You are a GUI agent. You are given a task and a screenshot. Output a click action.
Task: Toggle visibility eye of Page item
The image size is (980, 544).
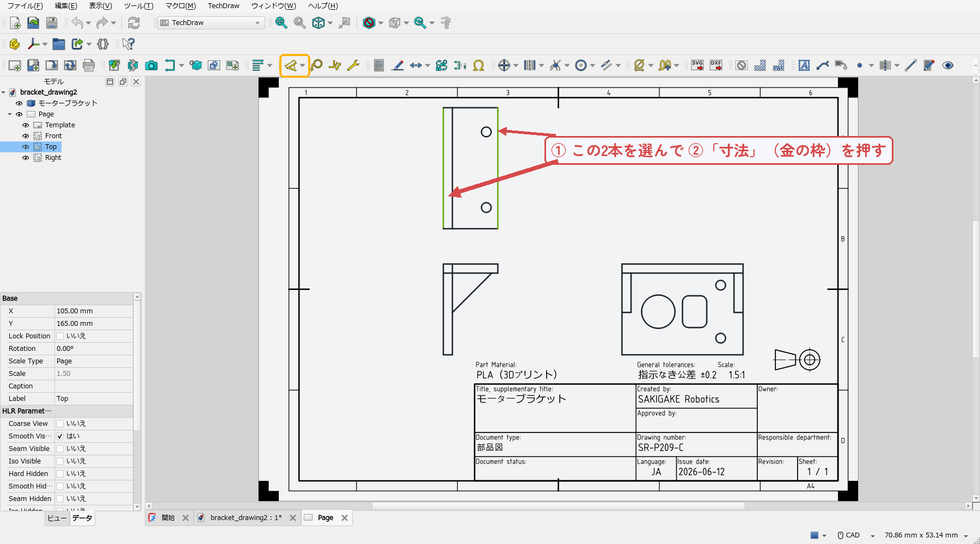tap(19, 114)
